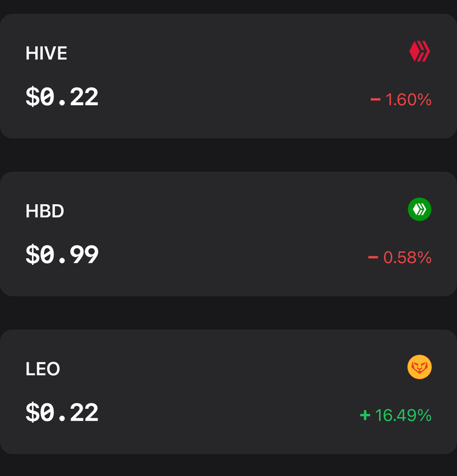This screenshot has width=457, height=476.
Task: Tap the green HBD logo icon
Action: (x=420, y=209)
